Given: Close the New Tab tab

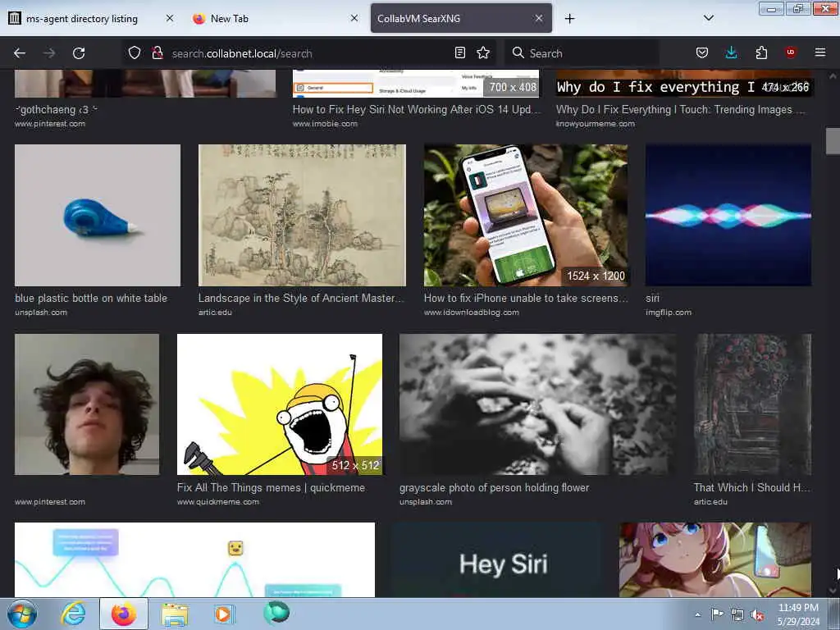Looking at the screenshot, I should tap(354, 18).
